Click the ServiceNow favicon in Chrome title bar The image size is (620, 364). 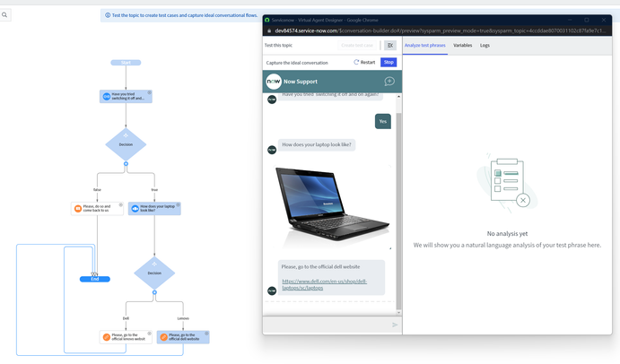coord(266,20)
